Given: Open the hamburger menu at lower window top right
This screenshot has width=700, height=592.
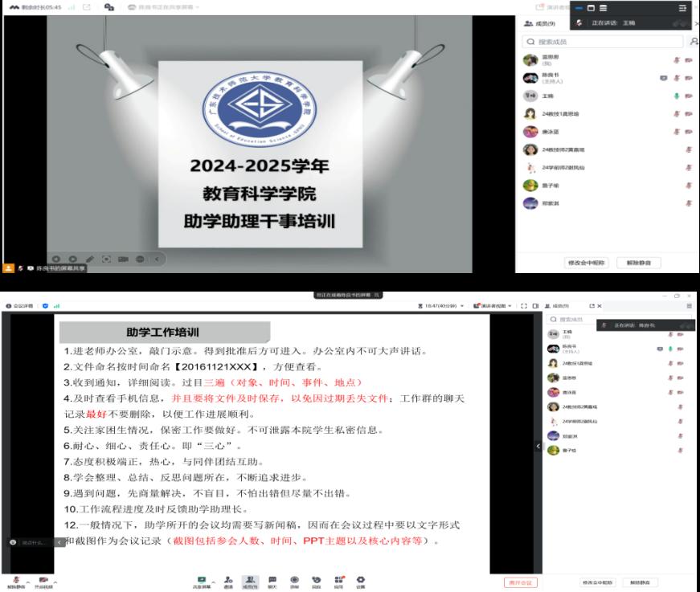Looking at the screenshot, I should click(x=689, y=306).
